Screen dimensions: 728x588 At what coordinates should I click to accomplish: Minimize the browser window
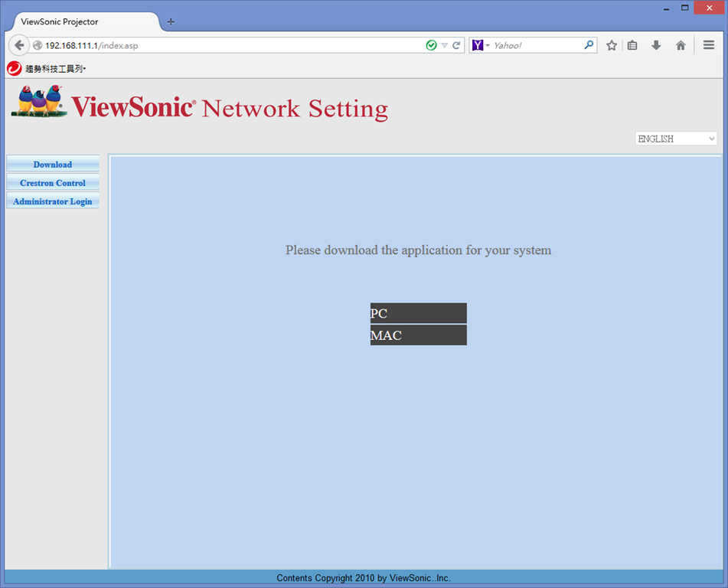(666, 8)
